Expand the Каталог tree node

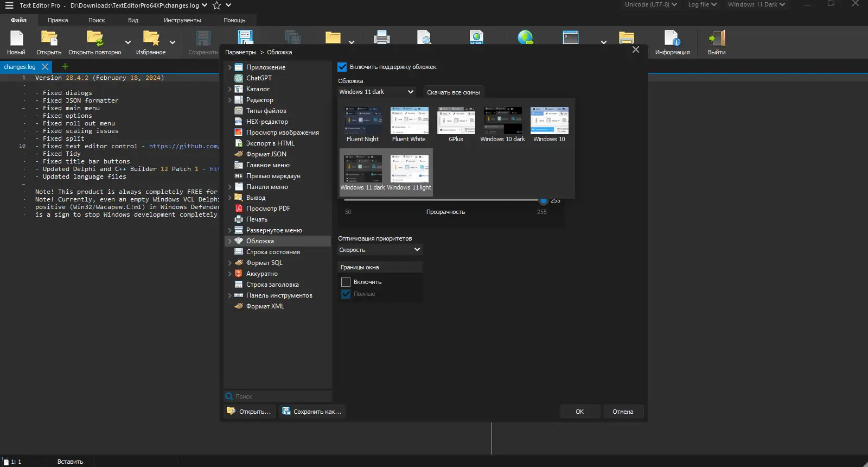coord(229,89)
